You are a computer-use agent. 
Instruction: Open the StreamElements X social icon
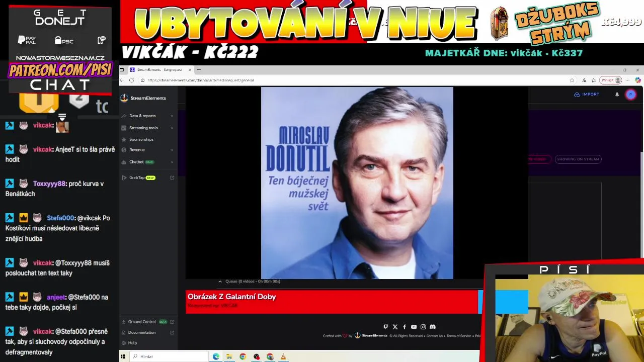pos(395,327)
